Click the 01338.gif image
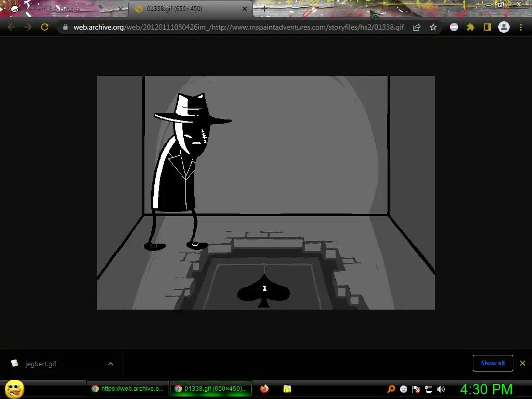The image size is (532, 399). click(265, 192)
